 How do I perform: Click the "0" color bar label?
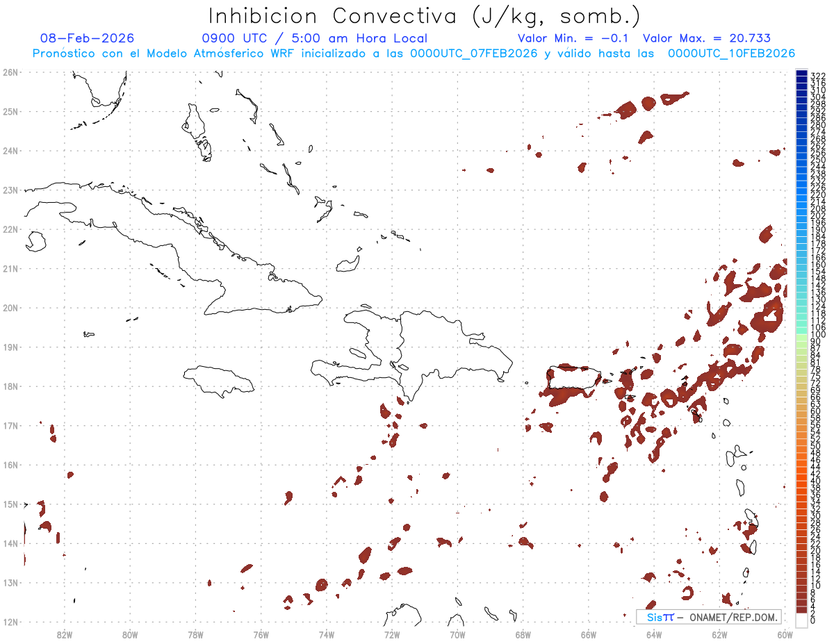point(813,620)
